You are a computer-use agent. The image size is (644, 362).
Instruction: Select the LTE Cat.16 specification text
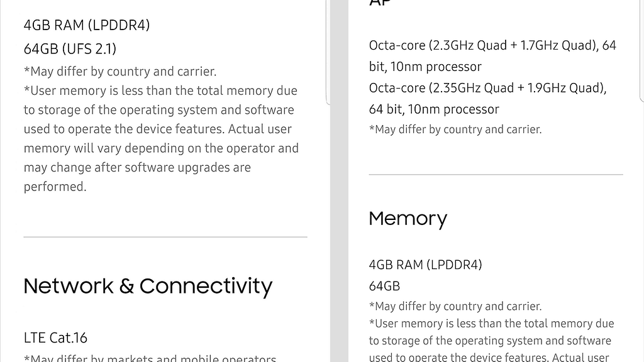click(55, 337)
